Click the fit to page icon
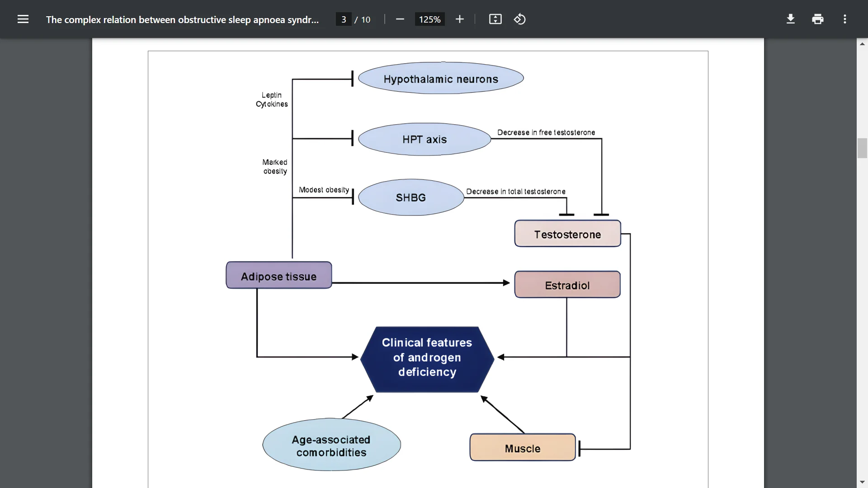The image size is (868, 488). 495,19
